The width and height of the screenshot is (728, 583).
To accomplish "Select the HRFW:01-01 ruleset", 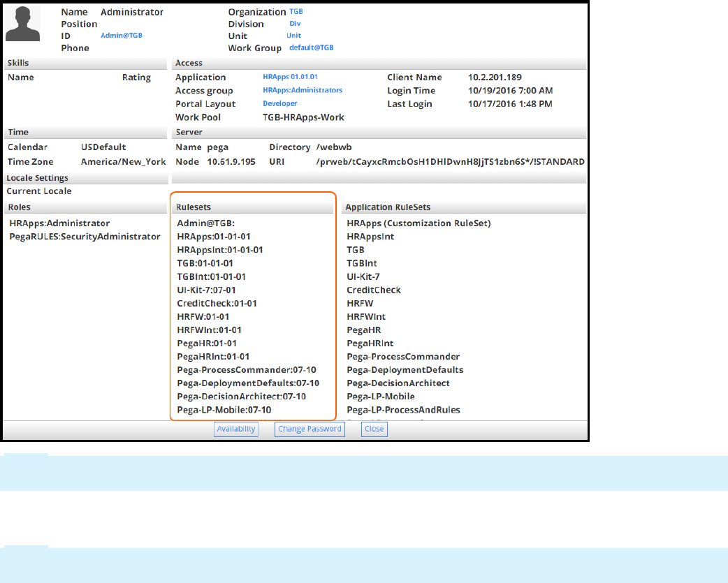I will coord(203,317).
